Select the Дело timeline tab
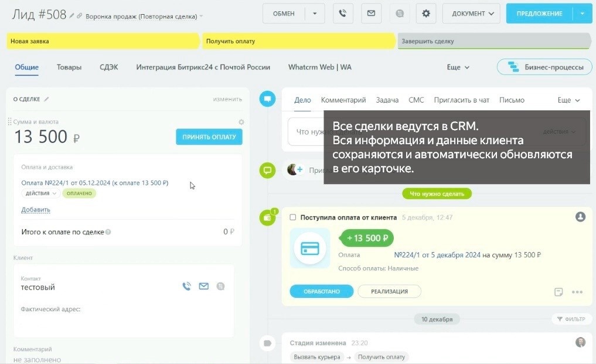This screenshot has height=364, width=596. 302,100
